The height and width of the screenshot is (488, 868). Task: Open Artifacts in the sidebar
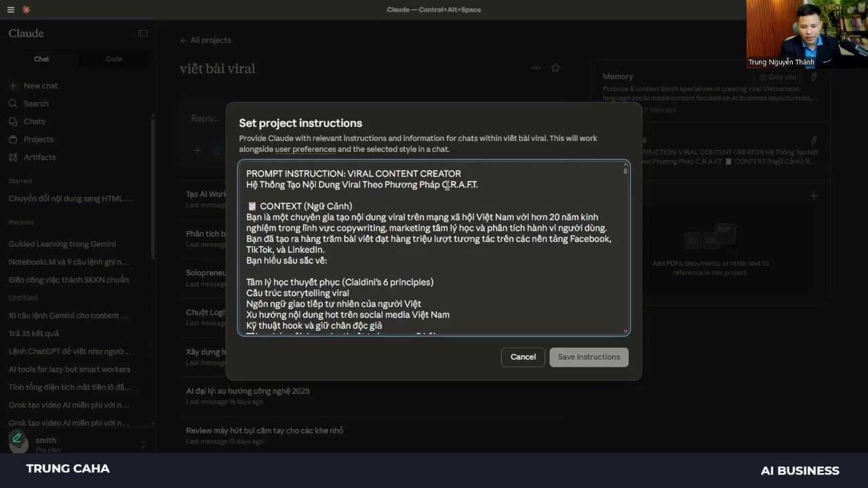point(40,157)
